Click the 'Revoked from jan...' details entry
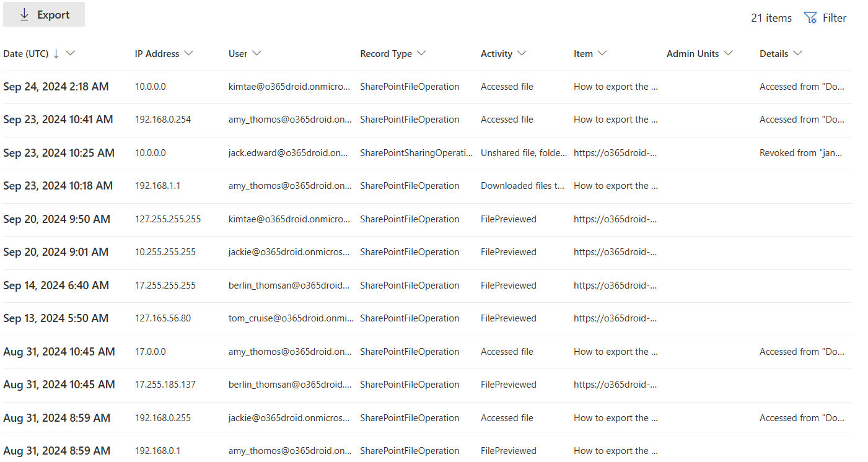The image size is (868, 462). [802, 152]
